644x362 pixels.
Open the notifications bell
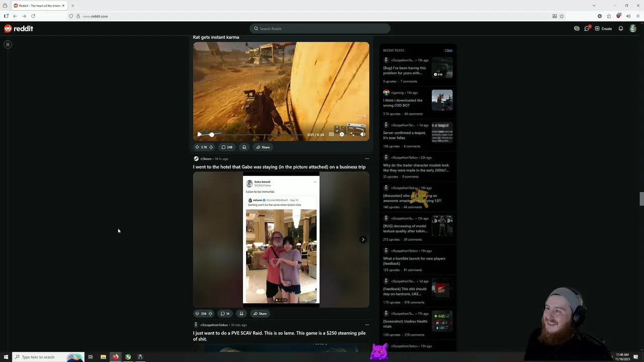621,29
